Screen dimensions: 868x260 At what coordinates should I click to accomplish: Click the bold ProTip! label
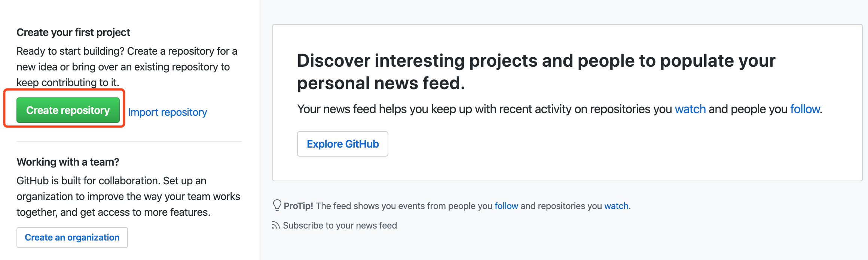[298, 206]
